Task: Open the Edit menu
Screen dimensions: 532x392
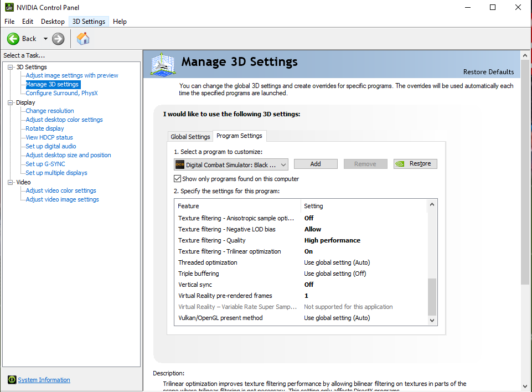Action: 28,22
